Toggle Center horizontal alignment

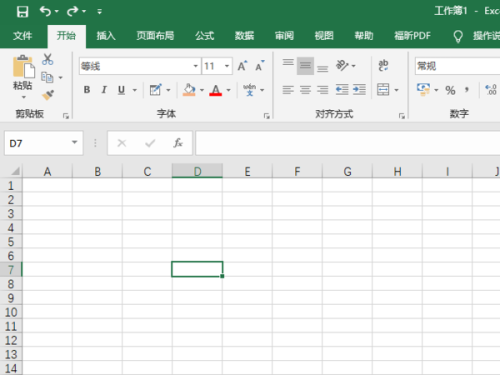[305, 90]
